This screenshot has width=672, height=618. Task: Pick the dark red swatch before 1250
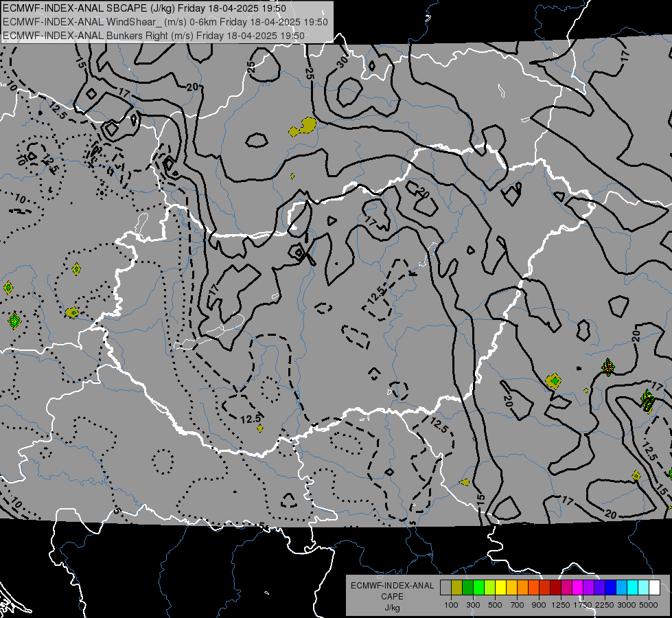[556, 588]
